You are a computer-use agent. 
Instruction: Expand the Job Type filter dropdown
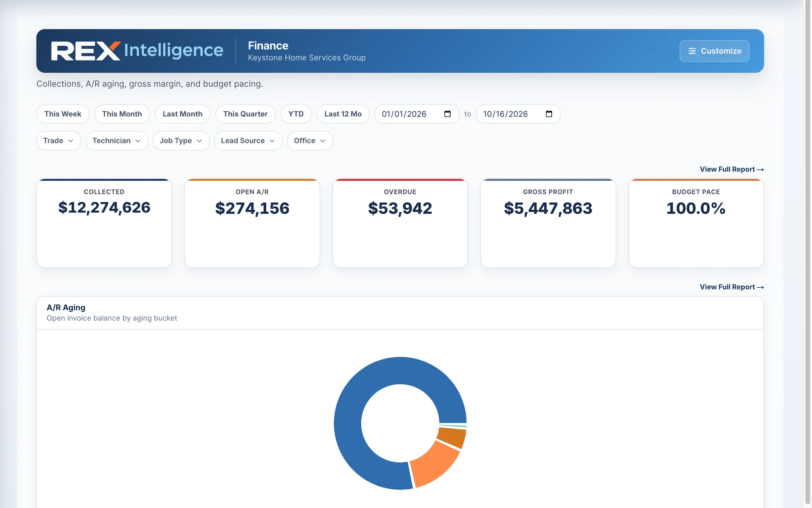click(181, 141)
